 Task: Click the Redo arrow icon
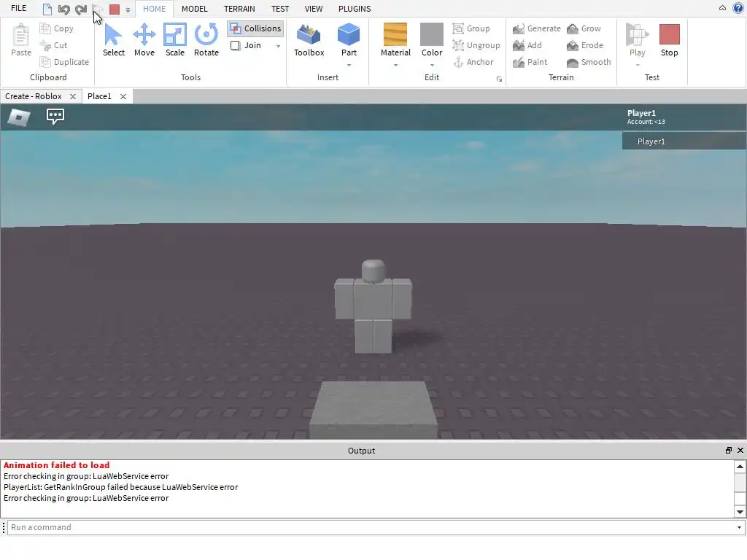(81, 9)
